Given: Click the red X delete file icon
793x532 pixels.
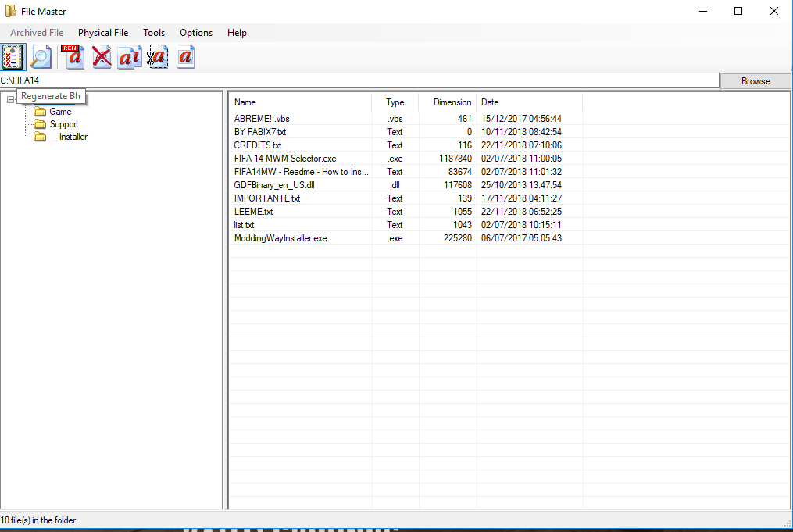Looking at the screenshot, I should click(x=102, y=57).
